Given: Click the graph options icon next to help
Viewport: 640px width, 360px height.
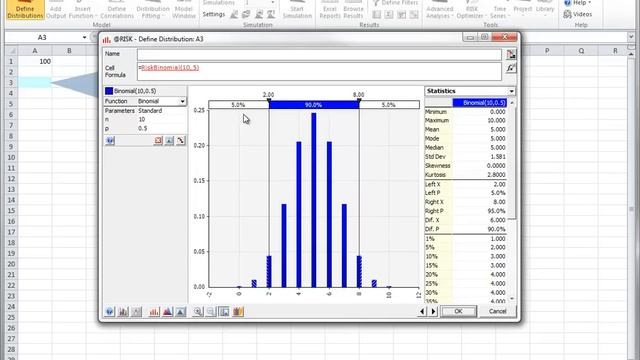Looking at the screenshot, I should tap(123, 312).
